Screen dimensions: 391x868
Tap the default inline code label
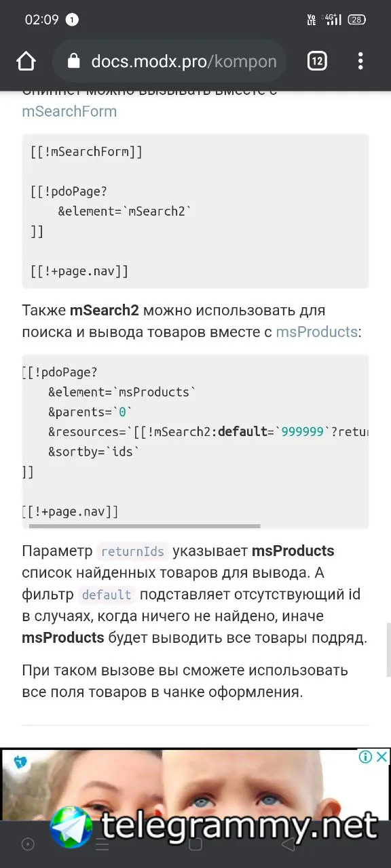pyautogui.click(x=107, y=595)
